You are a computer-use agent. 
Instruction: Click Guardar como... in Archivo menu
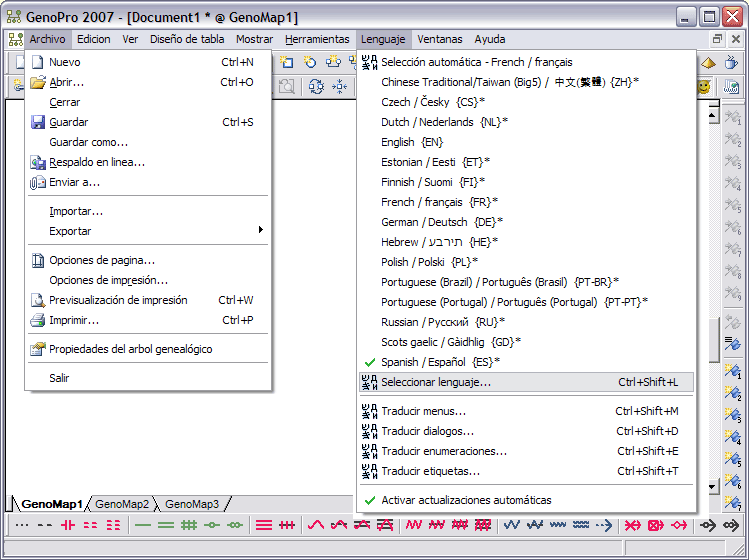tap(88, 142)
